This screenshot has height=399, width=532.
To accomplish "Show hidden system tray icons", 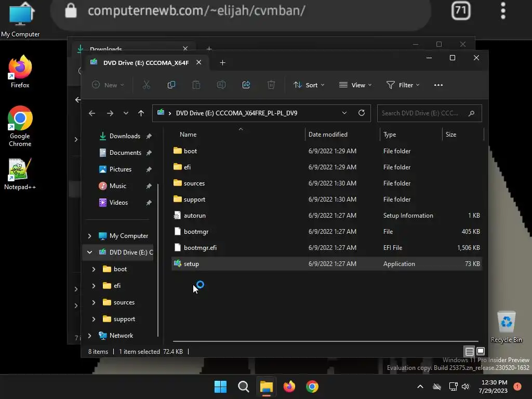I will pyautogui.click(x=420, y=387).
